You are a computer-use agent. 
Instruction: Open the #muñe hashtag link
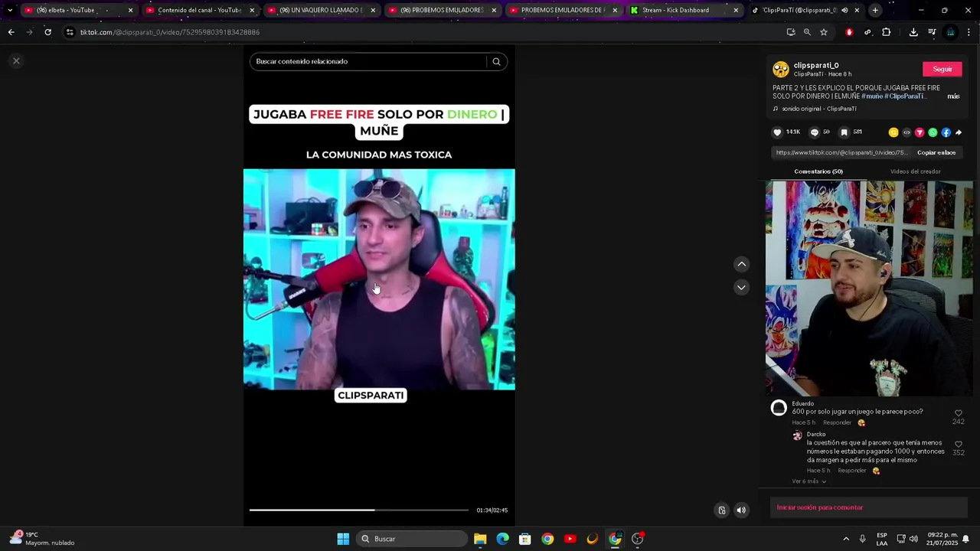coord(872,96)
